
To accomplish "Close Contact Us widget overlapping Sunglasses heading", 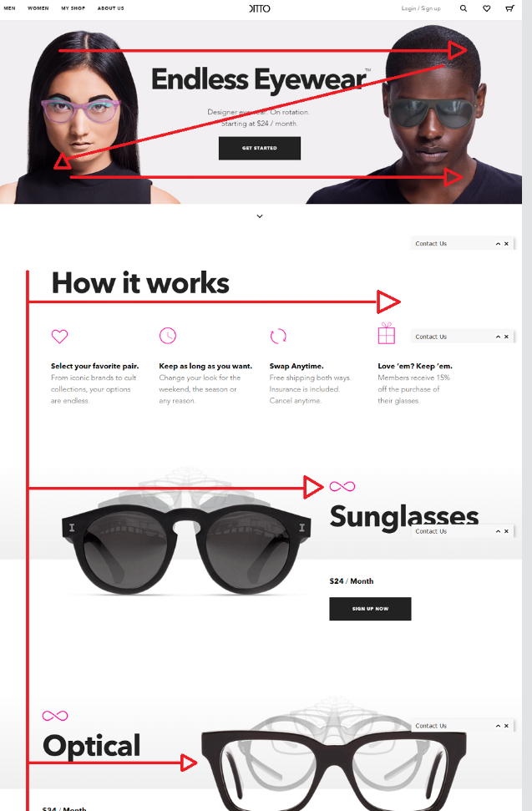I will [506, 531].
